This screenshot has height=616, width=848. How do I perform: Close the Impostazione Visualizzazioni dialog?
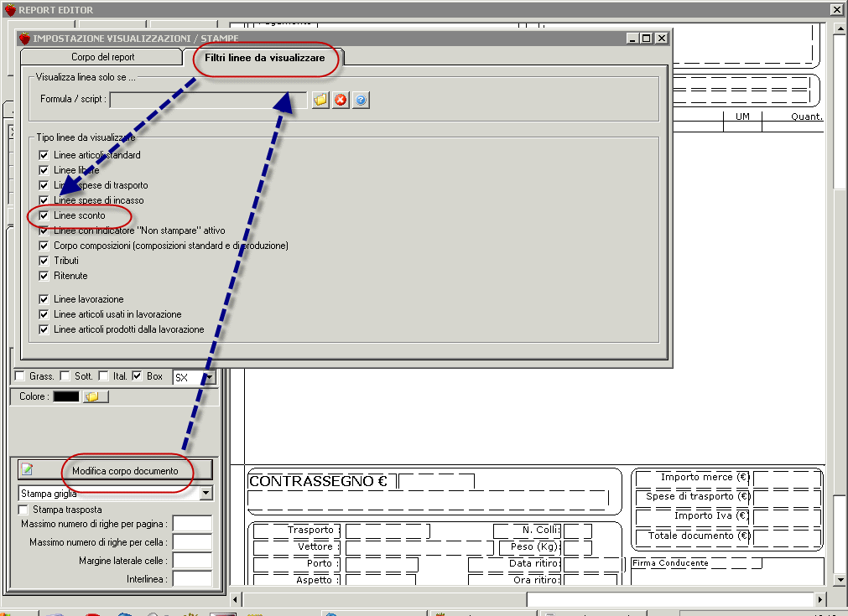pyautogui.click(x=662, y=39)
